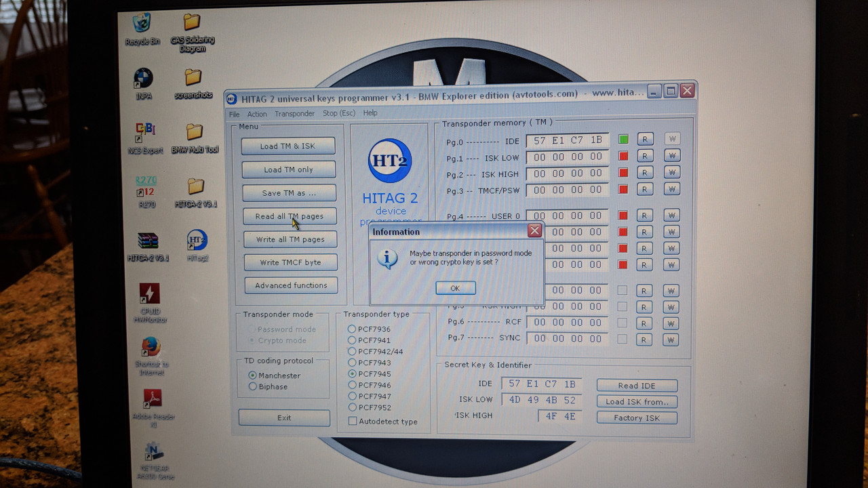Click W button for Pg.4 USER 0 row
The width and height of the screenshot is (868, 488).
point(671,216)
